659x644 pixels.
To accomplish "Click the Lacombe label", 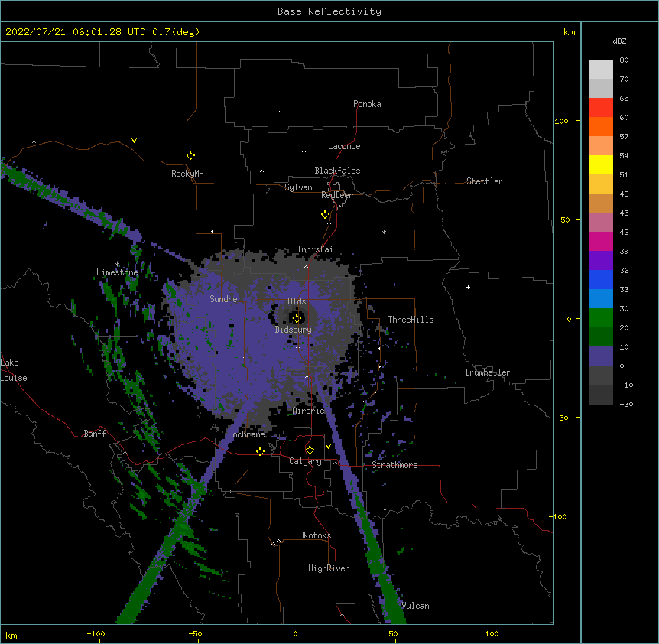I will pyautogui.click(x=344, y=146).
